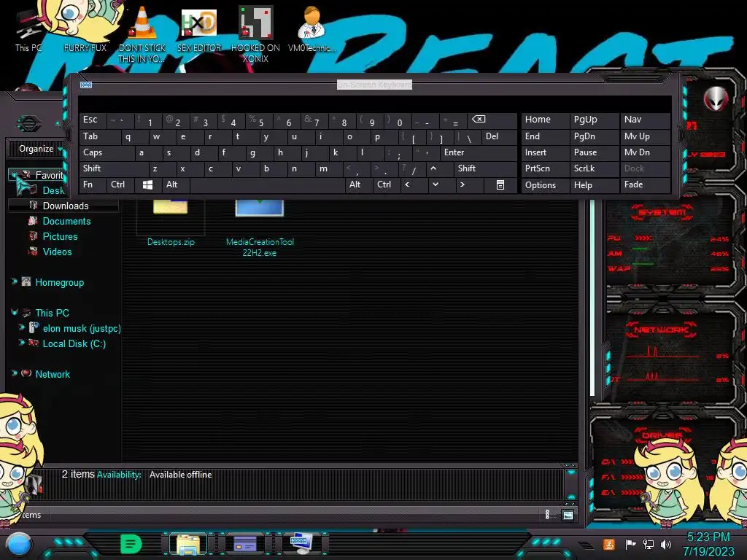Click the context menu key on keyboard

(500, 184)
